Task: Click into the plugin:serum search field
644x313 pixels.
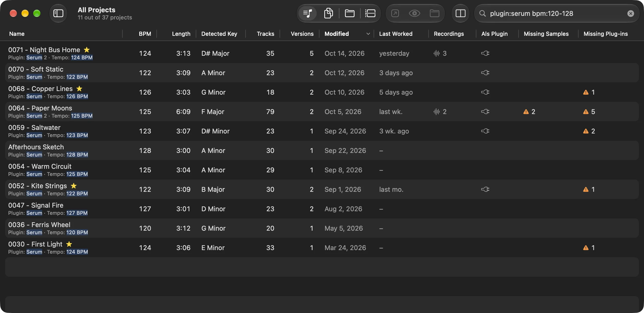Action: coord(557,14)
